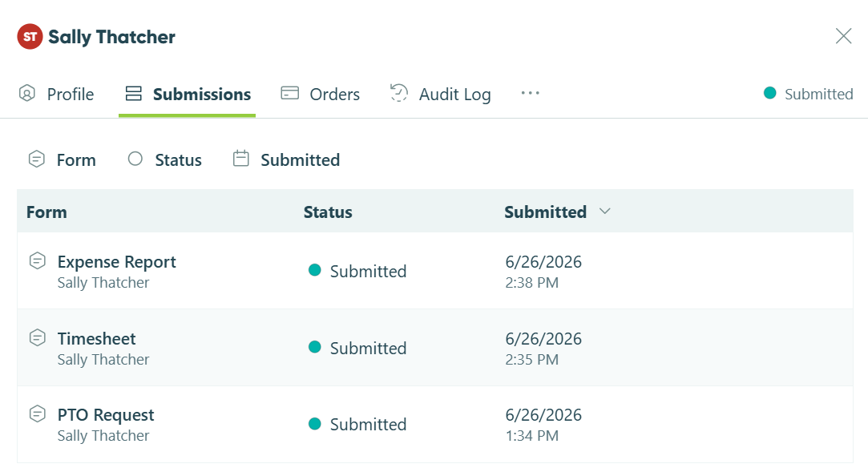Image resolution: width=868 pixels, height=472 pixels.
Task: Click the Submissions tab list icon
Action: pyautogui.click(x=133, y=93)
